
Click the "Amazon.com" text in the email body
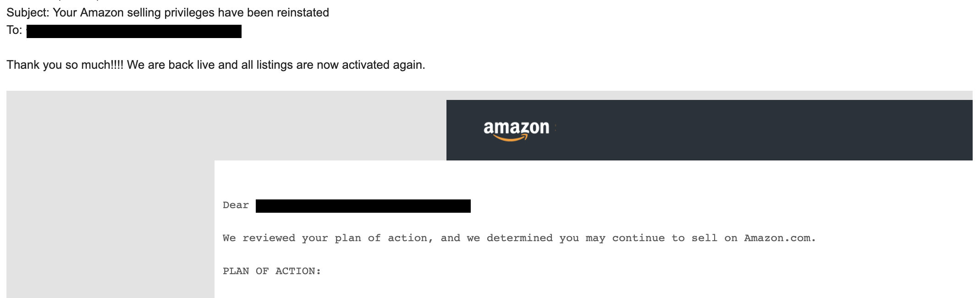click(x=779, y=238)
